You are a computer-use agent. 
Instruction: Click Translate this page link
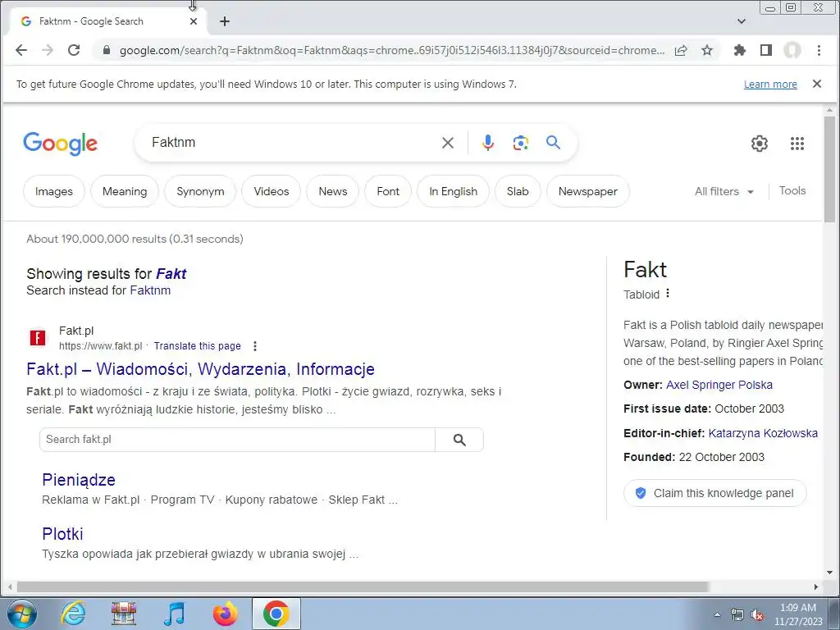[x=197, y=346]
